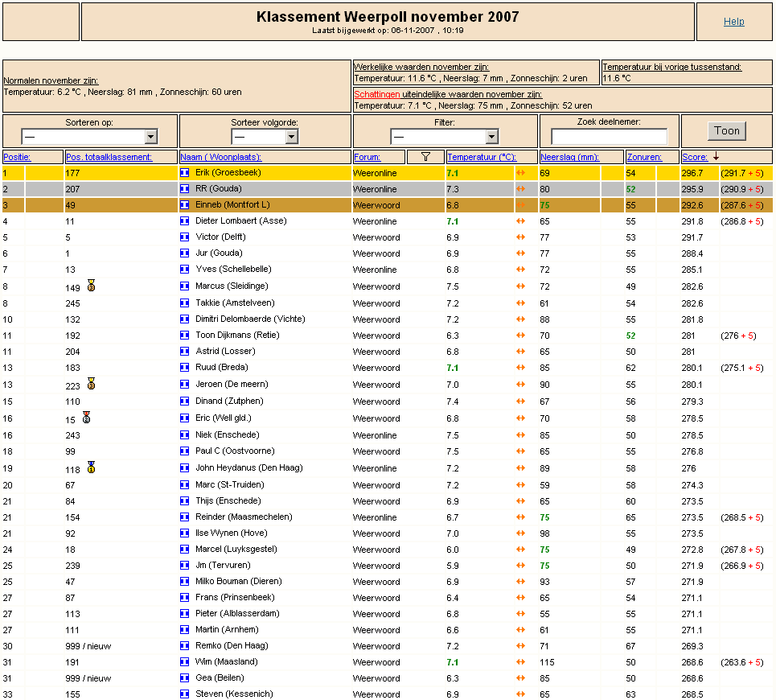Sort by Temperatuur (°C) column header
The width and height of the screenshot is (776, 700).
click(482, 157)
